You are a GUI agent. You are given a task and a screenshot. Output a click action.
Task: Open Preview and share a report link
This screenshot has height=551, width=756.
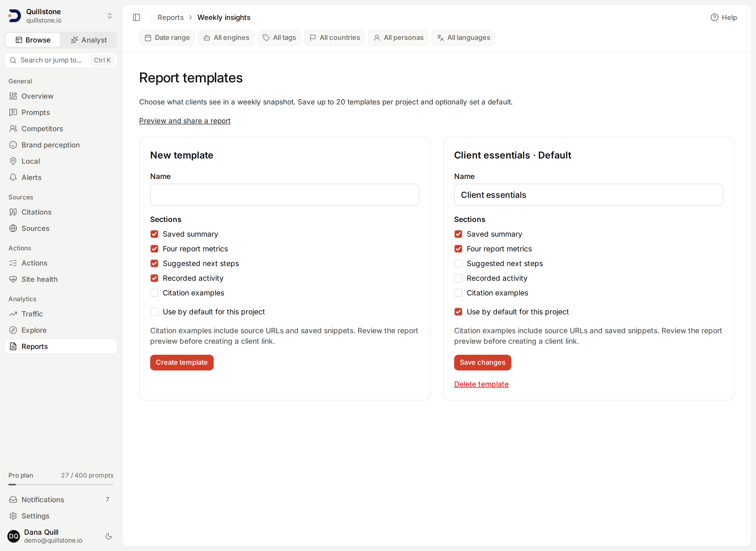pyautogui.click(x=185, y=121)
